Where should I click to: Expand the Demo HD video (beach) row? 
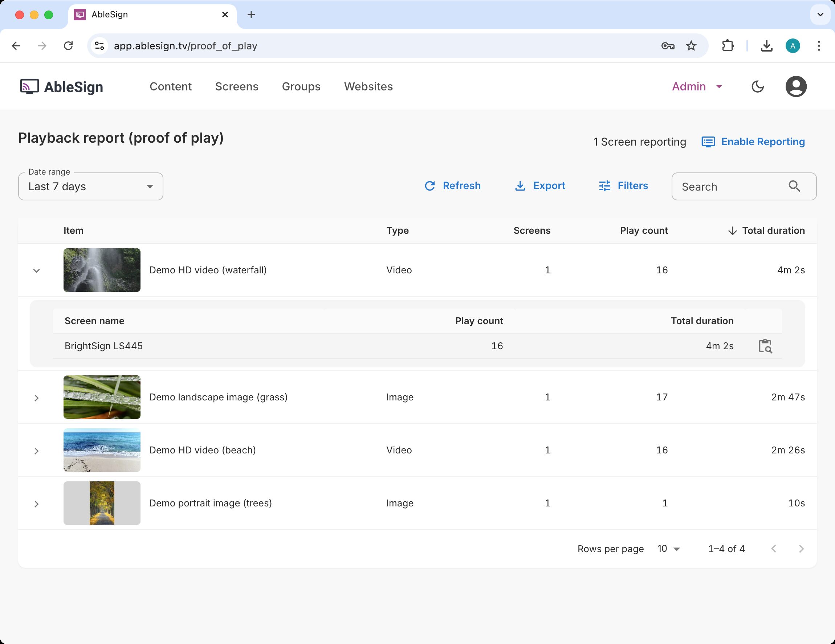click(36, 451)
